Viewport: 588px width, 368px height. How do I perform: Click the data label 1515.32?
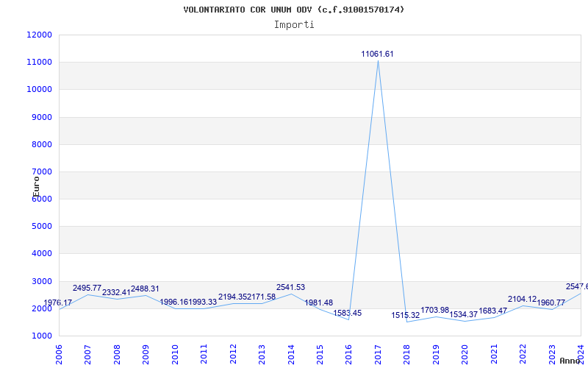pos(406,316)
